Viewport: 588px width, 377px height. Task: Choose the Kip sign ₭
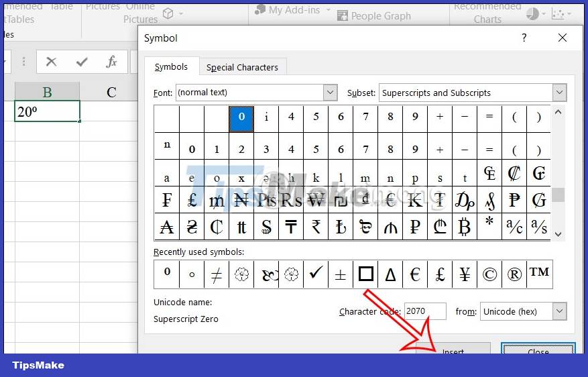[415, 201]
